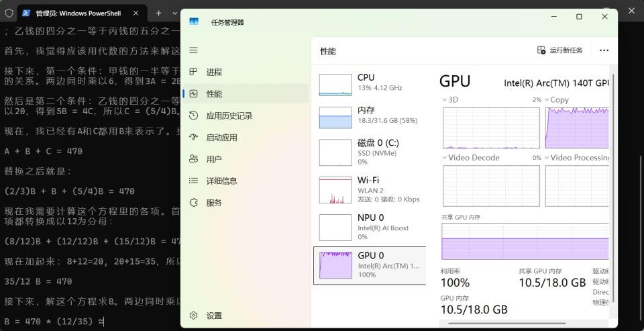This screenshot has height=331, width=644.
Task: Minimize the Task Manager window
Action: (x=554, y=16)
